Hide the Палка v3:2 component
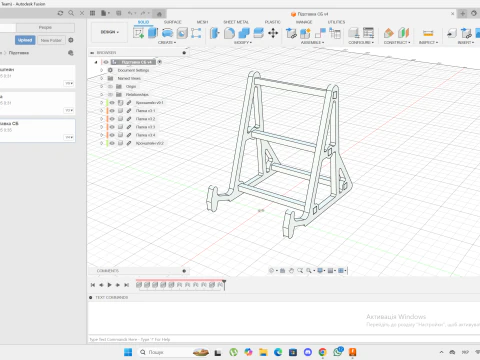The height and width of the screenshot is (360, 480). pyautogui.click(x=112, y=119)
